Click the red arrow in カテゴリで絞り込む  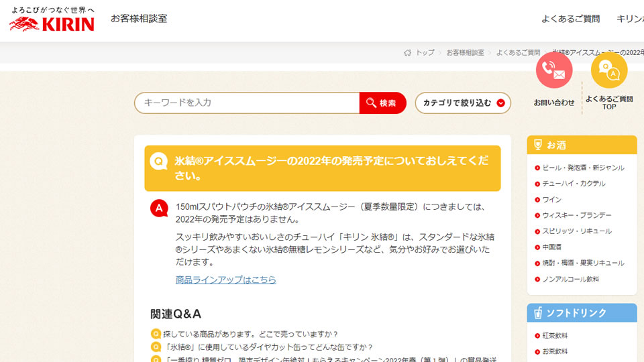click(x=500, y=103)
